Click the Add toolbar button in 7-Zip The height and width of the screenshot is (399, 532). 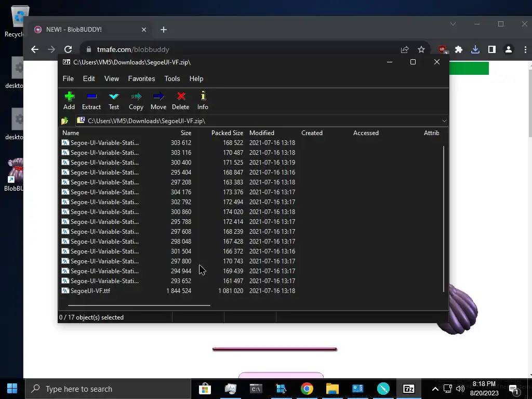(x=69, y=101)
